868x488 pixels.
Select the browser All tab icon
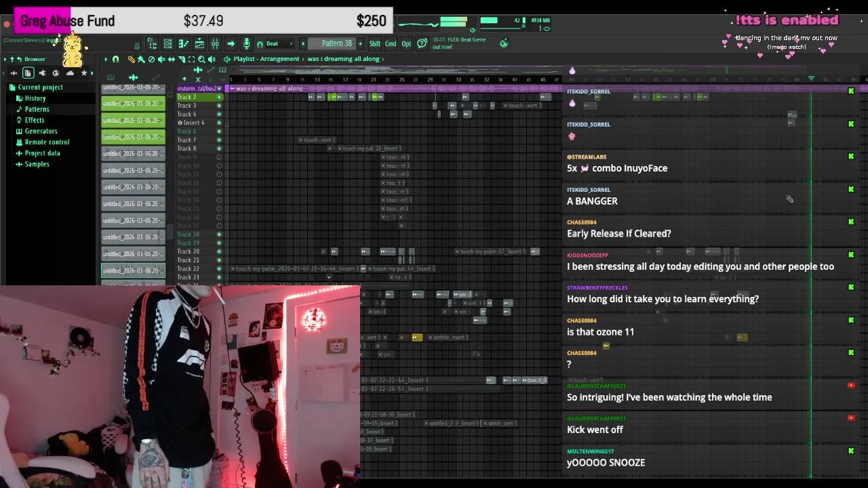tap(14, 73)
